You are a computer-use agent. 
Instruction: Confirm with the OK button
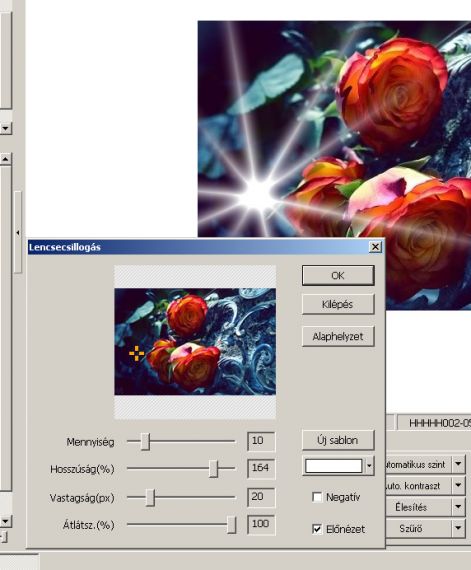point(338,275)
